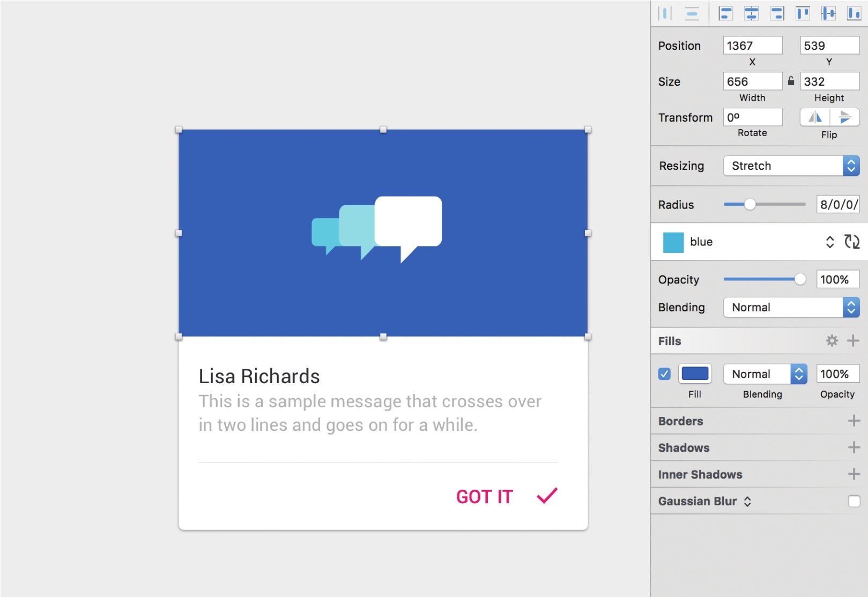The height and width of the screenshot is (597, 868).
Task: Open the layer Blending Normal dropdown
Action: click(791, 308)
